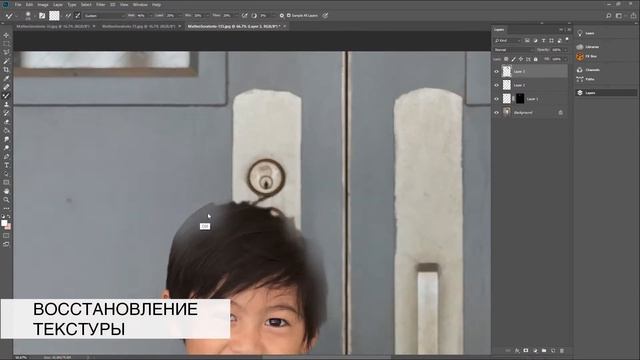The image size is (640, 360).
Task: Select the Clone Stamp tool
Action: pos(6,104)
